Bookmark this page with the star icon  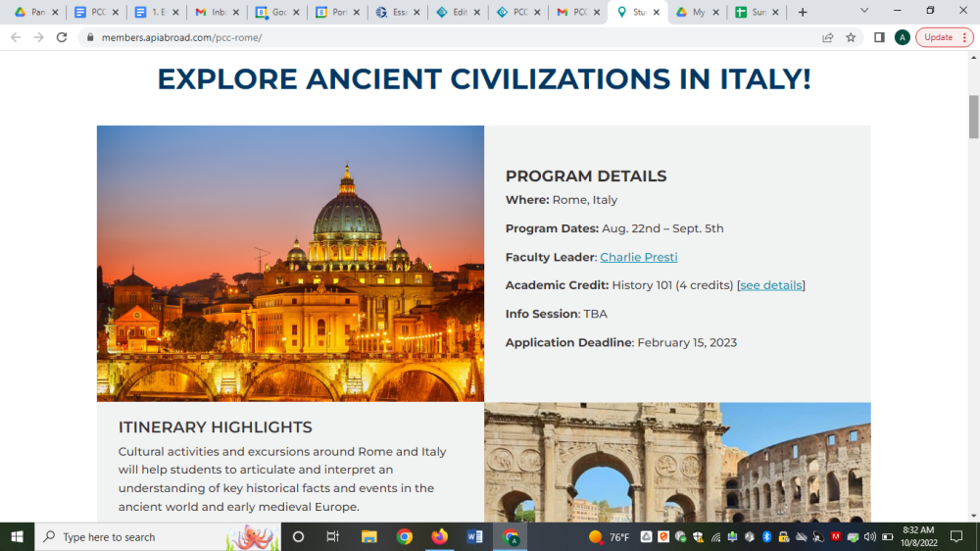pos(851,37)
